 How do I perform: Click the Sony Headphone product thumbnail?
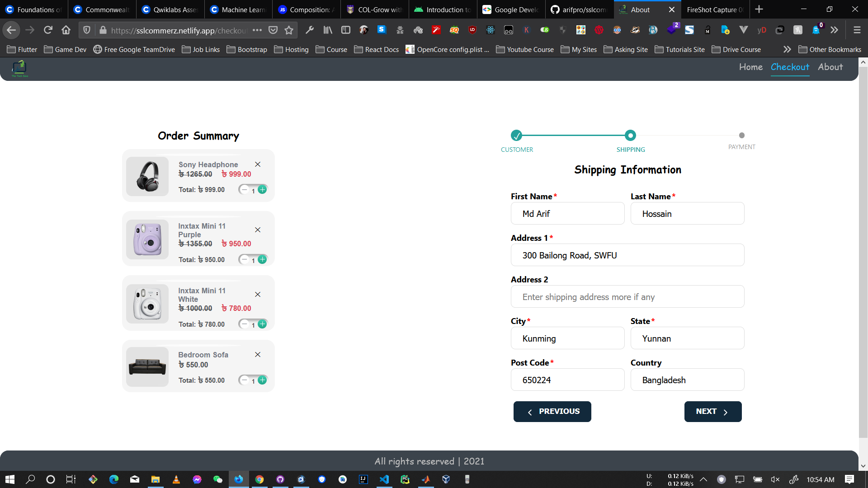click(146, 176)
